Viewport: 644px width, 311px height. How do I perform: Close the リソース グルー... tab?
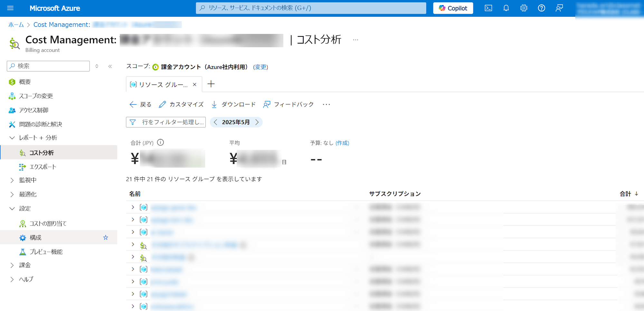pos(194,85)
